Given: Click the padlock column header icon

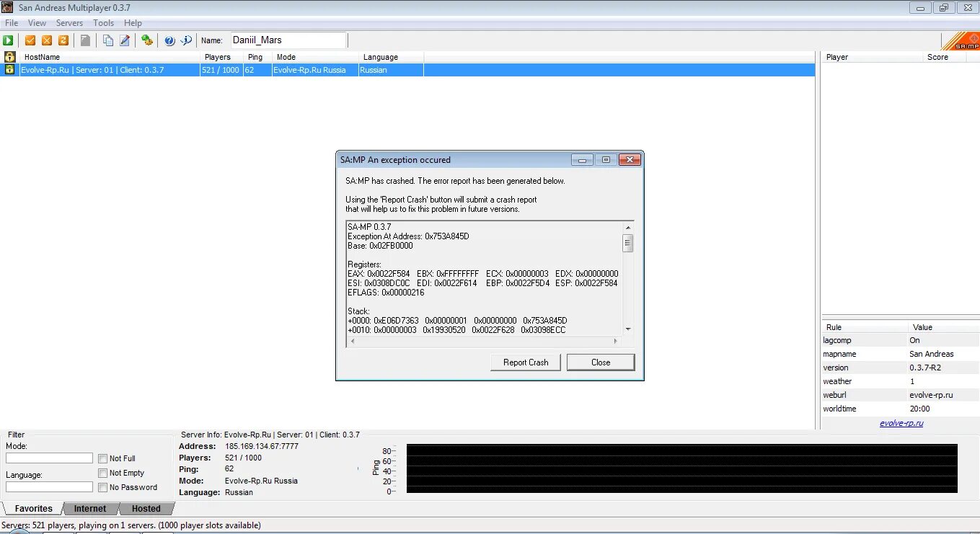Looking at the screenshot, I should [x=10, y=57].
